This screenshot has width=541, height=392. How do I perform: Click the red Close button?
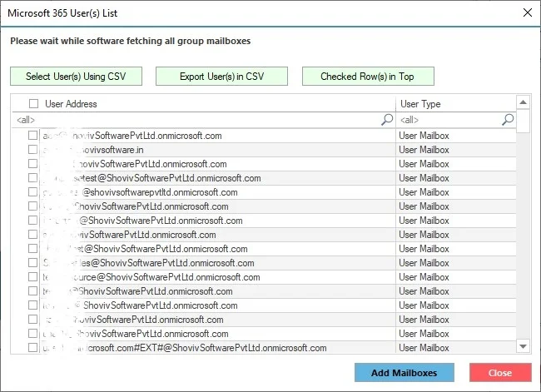click(x=500, y=373)
